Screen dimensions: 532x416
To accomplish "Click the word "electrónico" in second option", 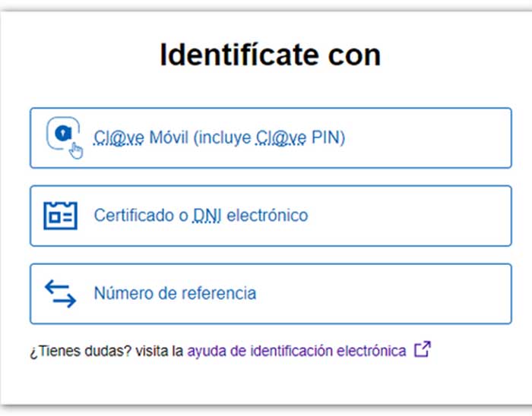I will click(268, 216).
